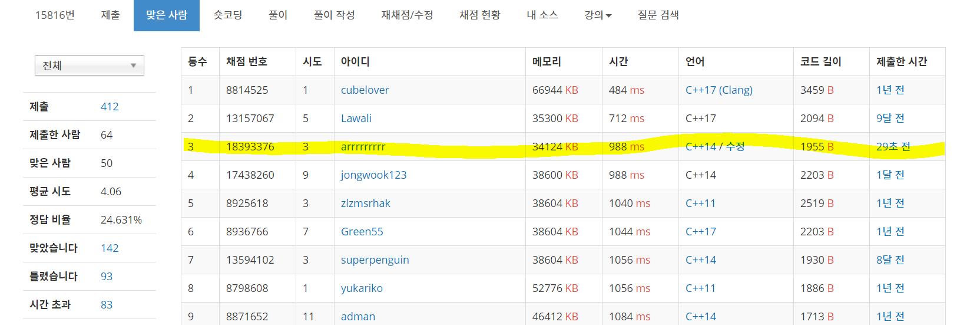The height and width of the screenshot is (325, 980).
Task: Open the 내 소스 tab
Action: [x=542, y=15]
